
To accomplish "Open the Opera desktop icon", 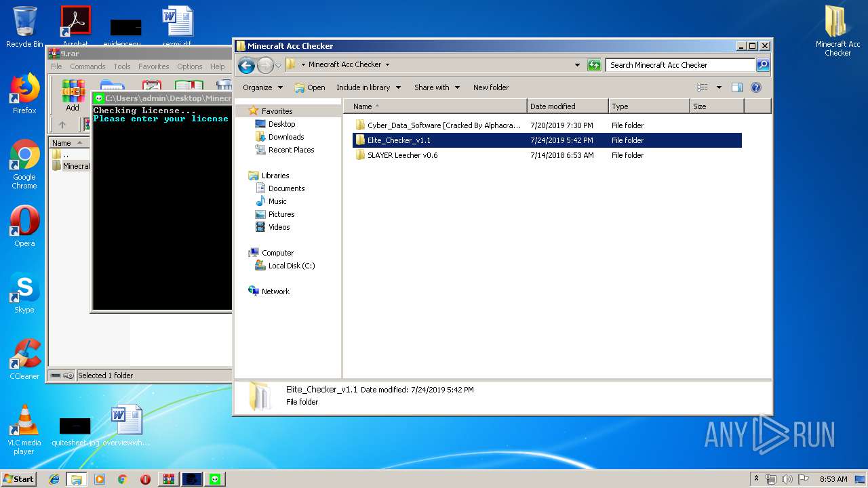I will pyautogui.click(x=24, y=226).
